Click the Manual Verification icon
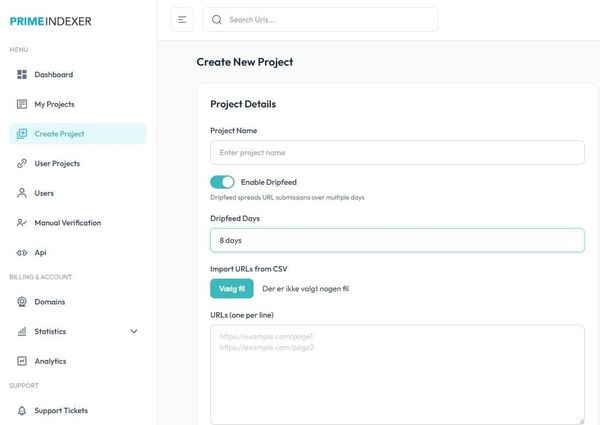Screen dimensions: 600x425 click(x=22, y=223)
